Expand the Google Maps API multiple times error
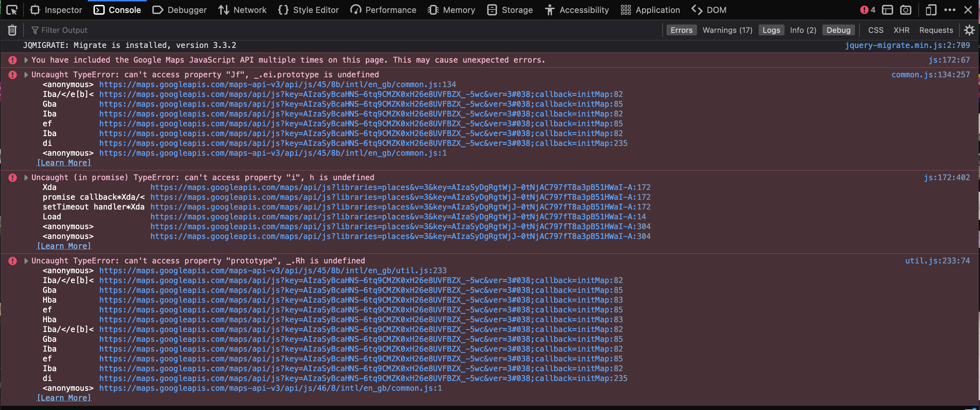Screen dimensions: 980x410 [26, 60]
